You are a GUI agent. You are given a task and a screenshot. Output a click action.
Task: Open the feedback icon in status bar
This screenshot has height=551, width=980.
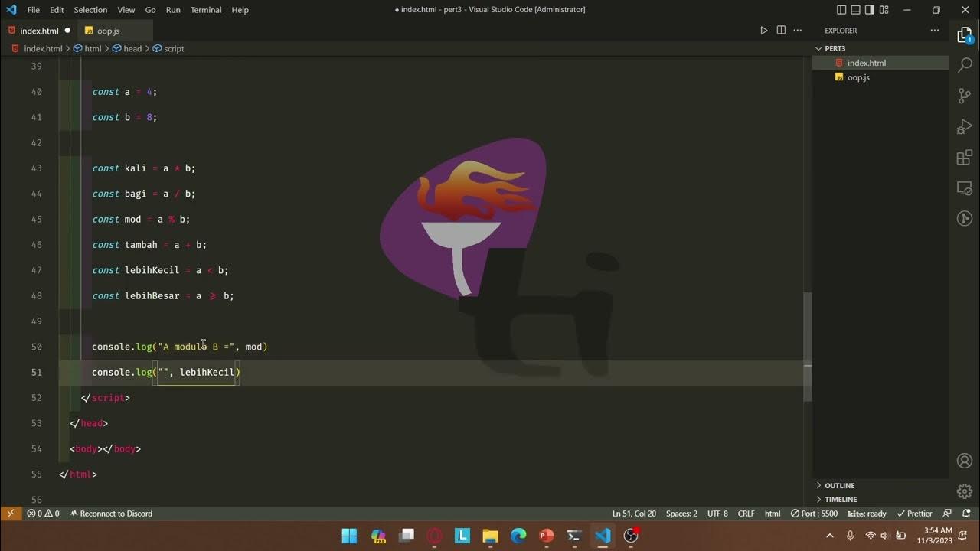click(x=947, y=514)
